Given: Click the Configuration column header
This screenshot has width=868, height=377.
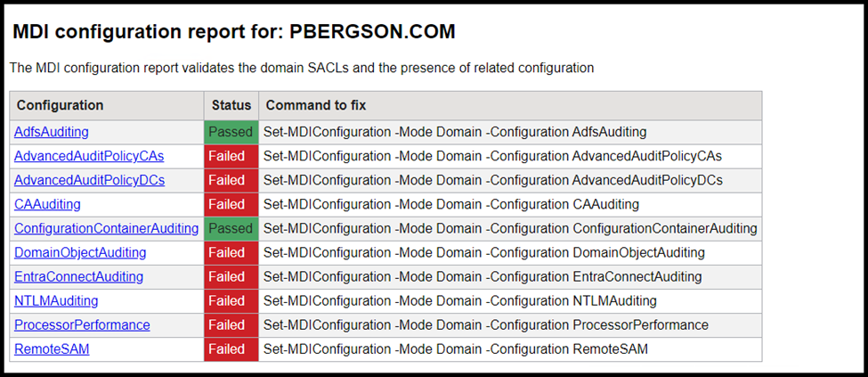Looking at the screenshot, I should click(60, 105).
